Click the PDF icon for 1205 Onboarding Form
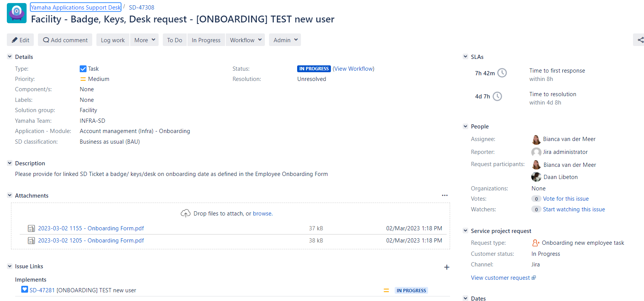The height and width of the screenshot is (301, 644). [31, 241]
